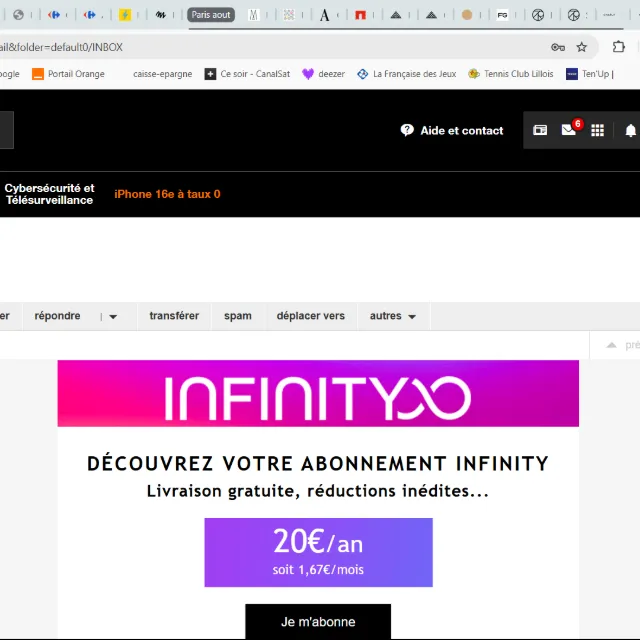The height and width of the screenshot is (640, 640).
Task: Open the news page icon in Orange header
Action: (540, 130)
